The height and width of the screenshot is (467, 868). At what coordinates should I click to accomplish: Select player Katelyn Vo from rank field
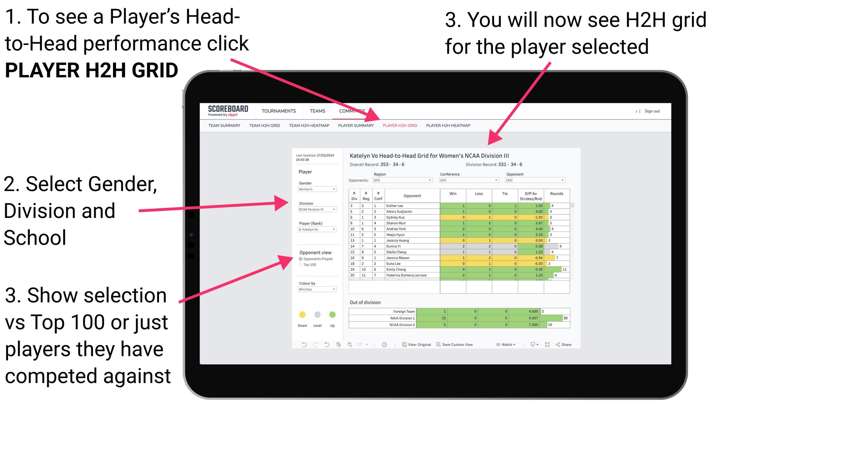pyautogui.click(x=315, y=229)
